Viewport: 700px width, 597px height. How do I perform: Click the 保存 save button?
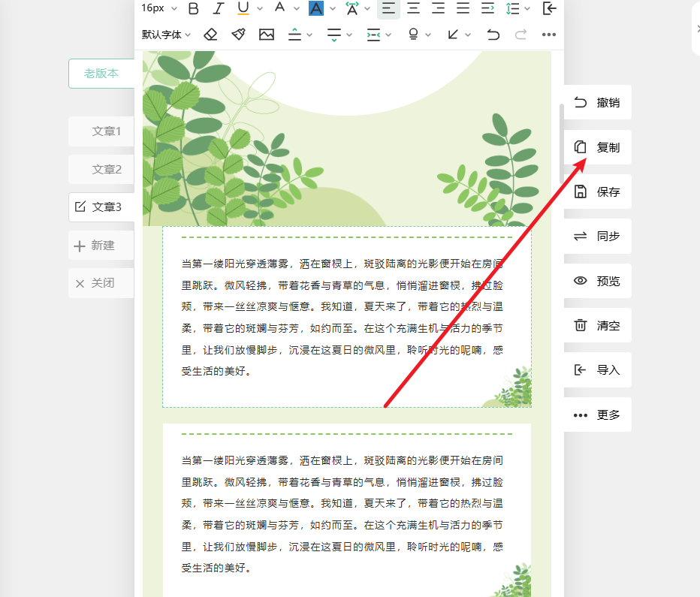tap(598, 191)
